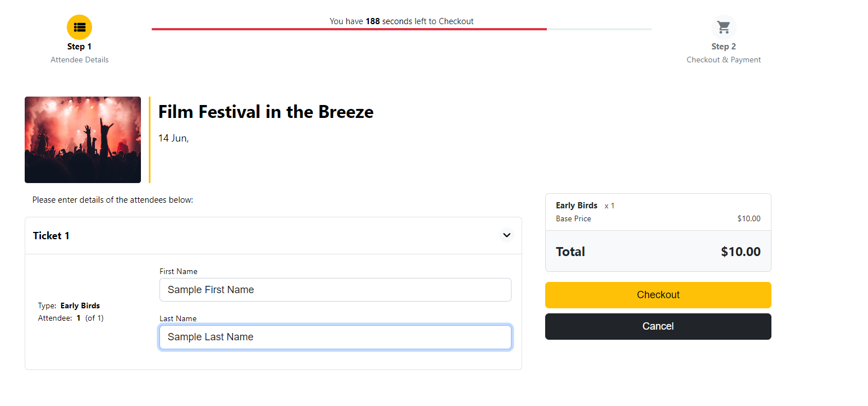Collapse Ticket 1 using the chevron arrow
The height and width of the screenshot is (406, 868).
[506, 235]
